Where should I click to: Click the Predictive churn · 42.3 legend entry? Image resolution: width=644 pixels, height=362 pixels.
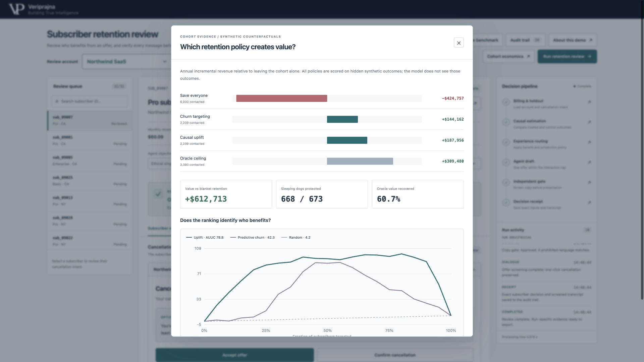[252, 237]
